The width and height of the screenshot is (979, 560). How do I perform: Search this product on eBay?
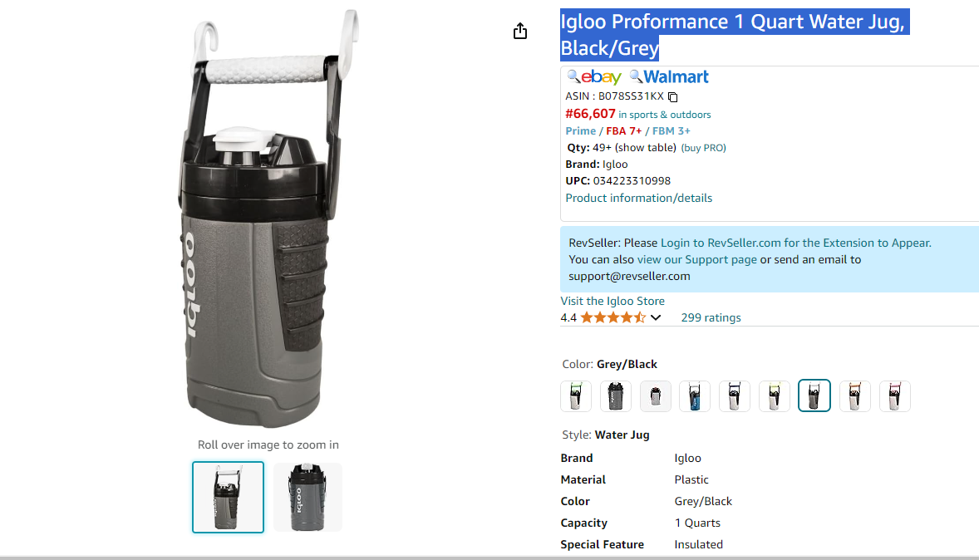point(594,76)
